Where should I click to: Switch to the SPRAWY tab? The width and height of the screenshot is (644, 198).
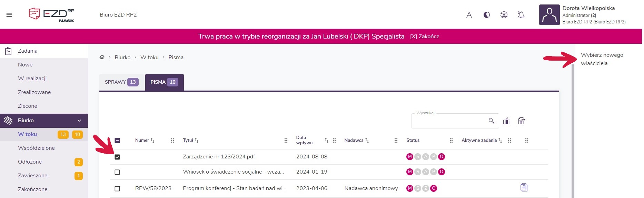point(121,82)
